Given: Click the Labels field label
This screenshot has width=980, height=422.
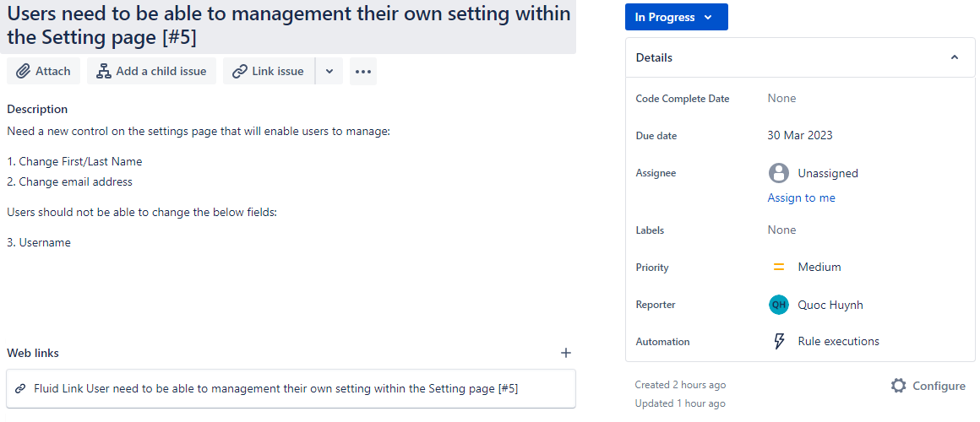Looking at the screenshot, I should coord(650,230).
